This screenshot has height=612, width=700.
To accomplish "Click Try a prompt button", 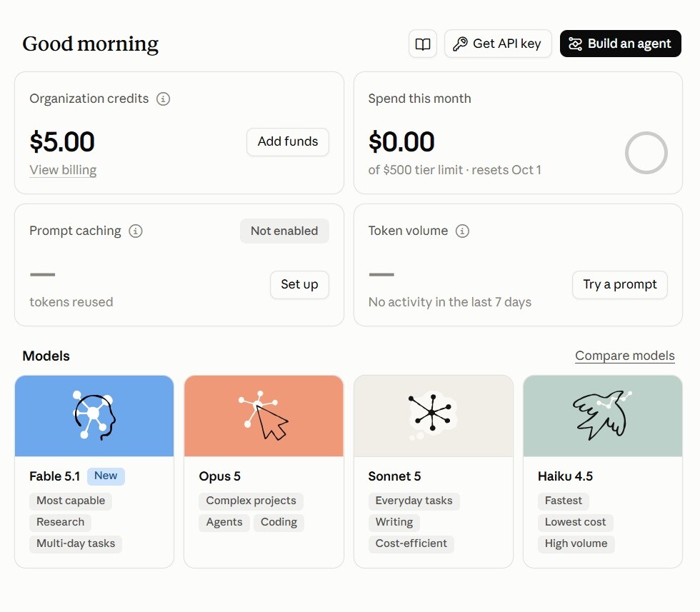I will pyautogui.click(x=620, y=284).
